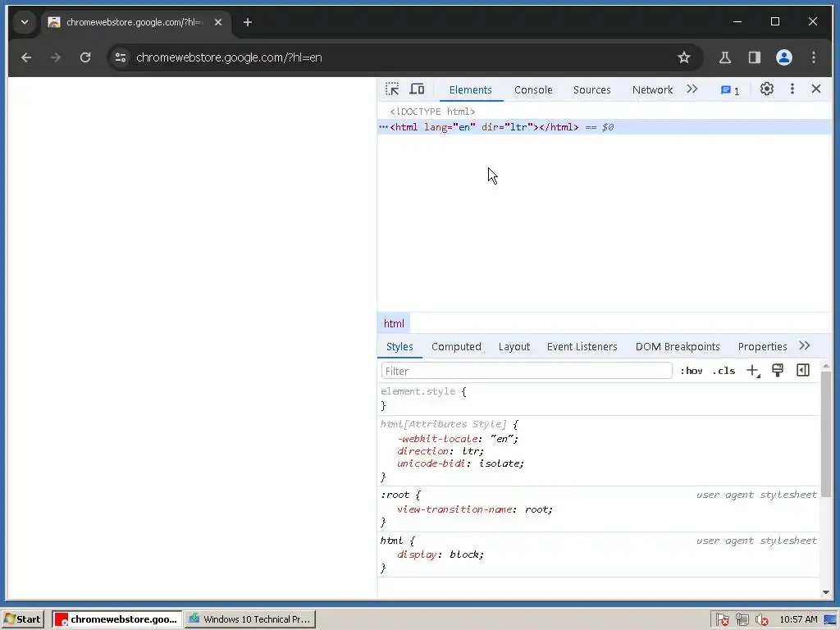Select the Styles pane tab
Viewport: 840px width, 630px height.
399,347
